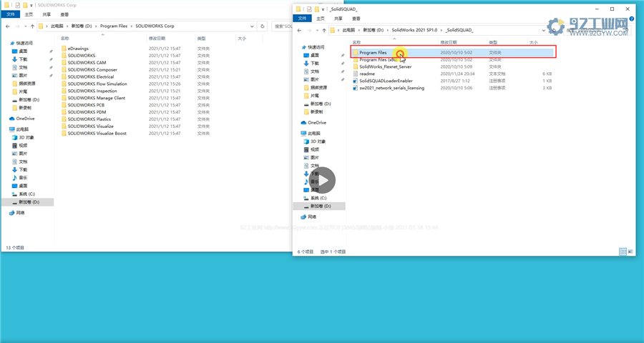Open address history dropdown in SOLIDWORKS Corp window
The height and width of the screenshot is (343, 644).
pyautogui.click(x=252, y=26)
